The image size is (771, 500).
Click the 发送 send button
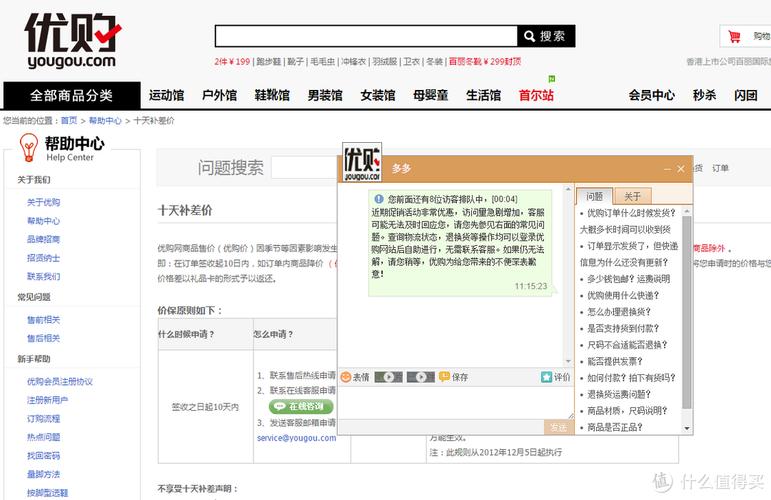click(559, 427)
